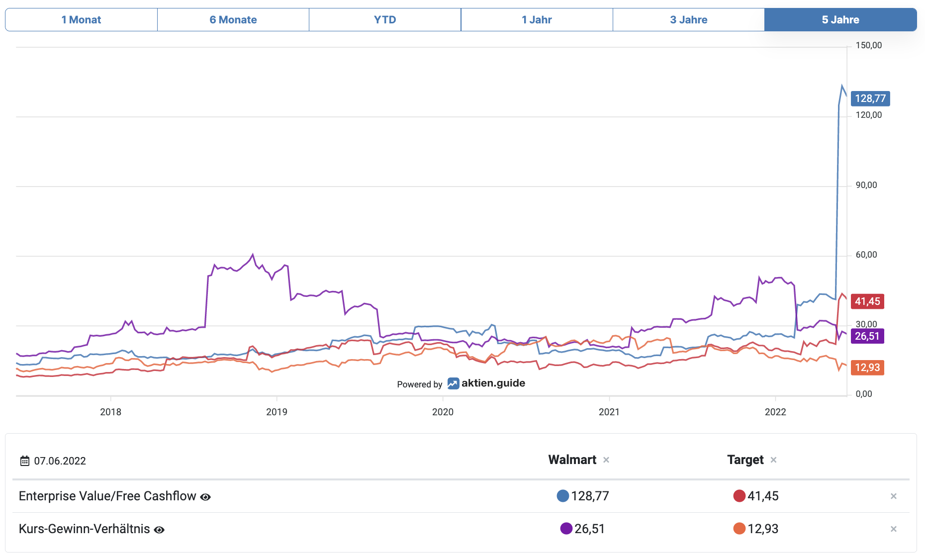Open the 1 Jahr tab
Viewport: 925px width, 560px height.
pyautogui.click(x=537, y=20)
